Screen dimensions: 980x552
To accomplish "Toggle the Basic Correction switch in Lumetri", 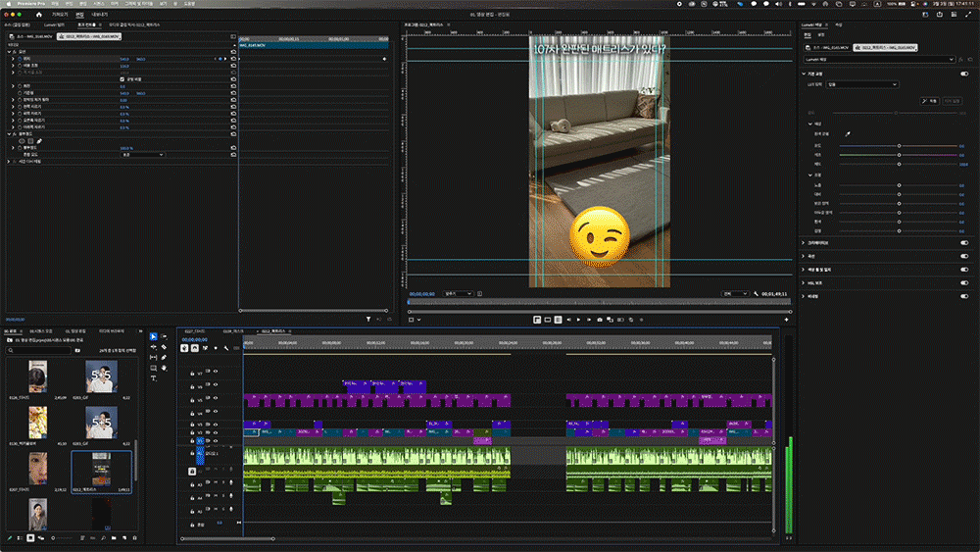I will coord(965,73).
